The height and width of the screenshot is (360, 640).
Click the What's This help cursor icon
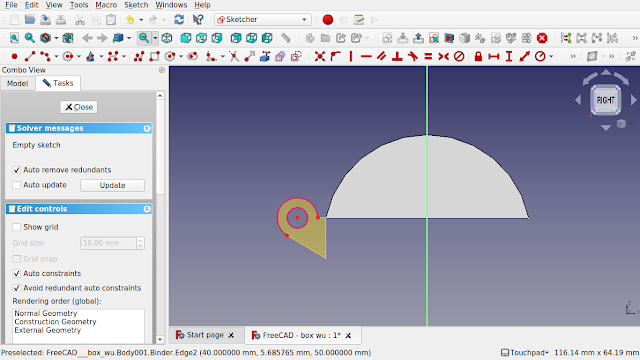pos(198,20)
